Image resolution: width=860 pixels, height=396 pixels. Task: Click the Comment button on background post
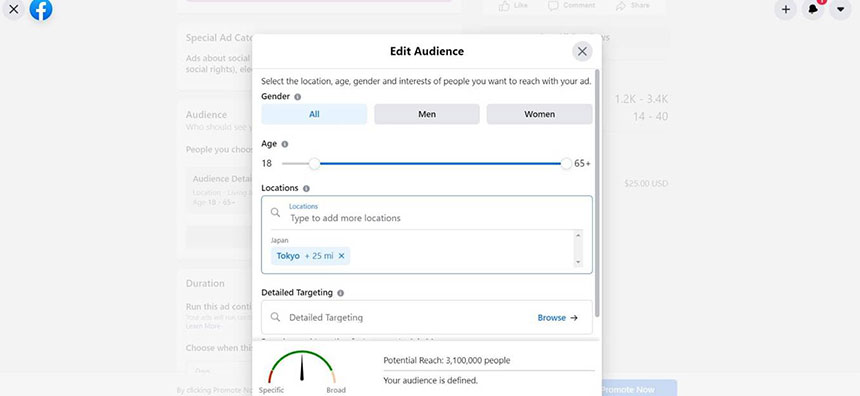click(571, 5)
